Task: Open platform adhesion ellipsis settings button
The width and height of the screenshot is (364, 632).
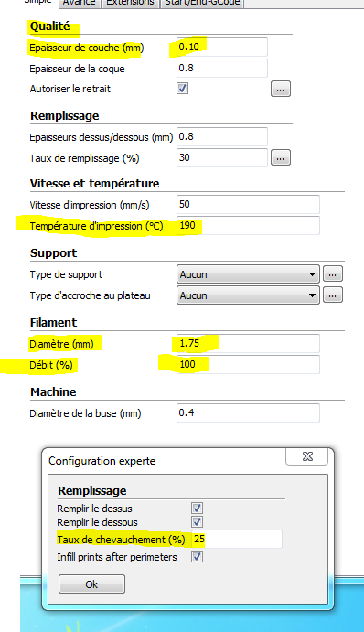Action: pyautogui.click(x=333, y=295)
